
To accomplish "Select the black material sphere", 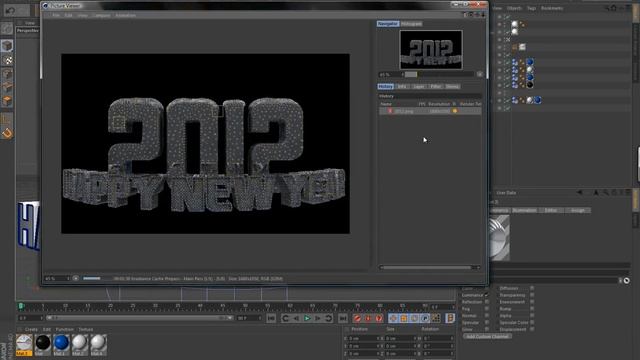I will pyautogui.click(x=43, y=343).
